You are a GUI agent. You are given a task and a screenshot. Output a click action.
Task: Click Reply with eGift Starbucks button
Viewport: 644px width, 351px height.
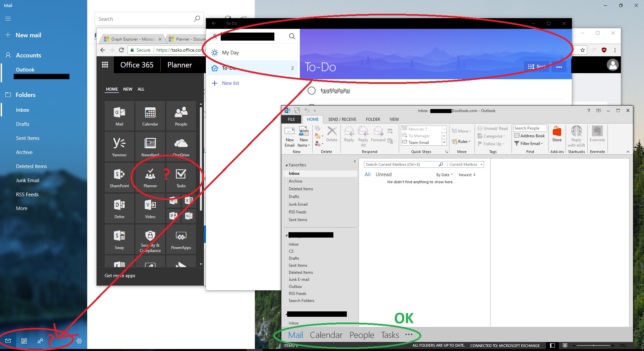(x=576, y=137)
